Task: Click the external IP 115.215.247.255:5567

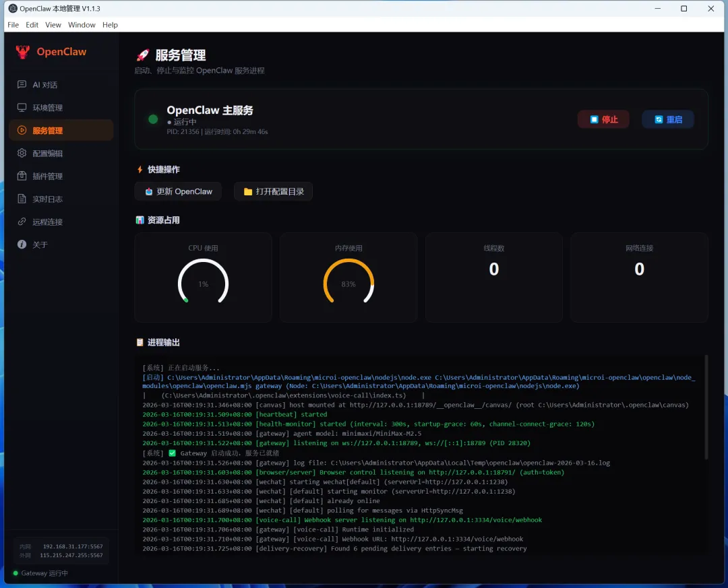Action: pos(71,555)
